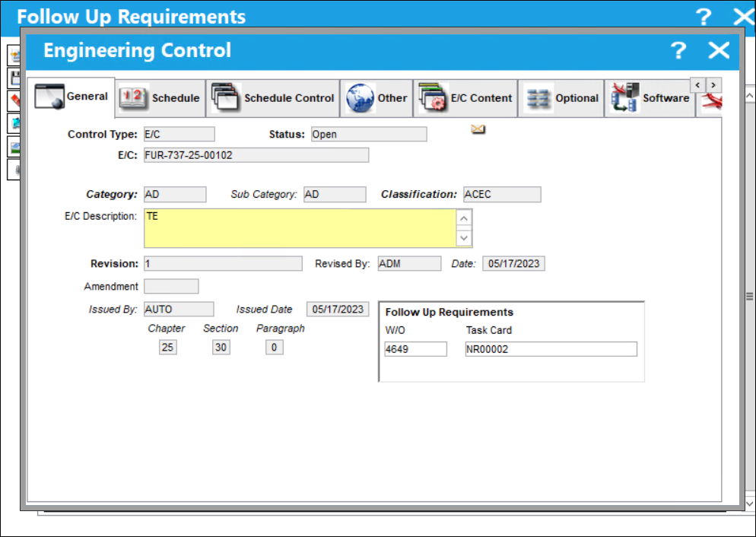Image resolution: width=756 pixels, height=537 pixels.
Task: Click the Paragraph box showing 0
Action: coord(275,347)
